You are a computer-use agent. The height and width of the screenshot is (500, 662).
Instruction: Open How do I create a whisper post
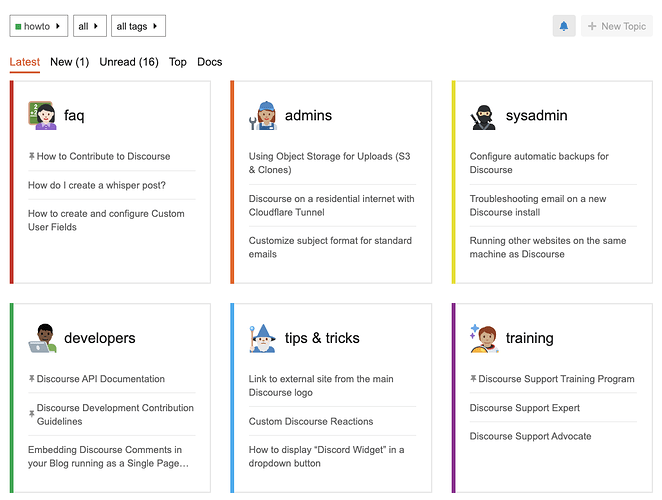pyautogui.click(x=97, y=185)
